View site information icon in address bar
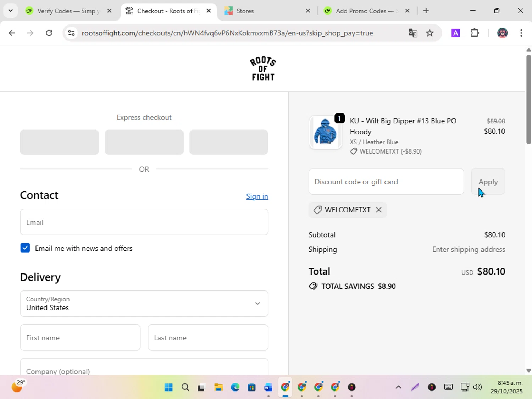The height and width of the screenshot is (399, 532). (x=71, y=33)
